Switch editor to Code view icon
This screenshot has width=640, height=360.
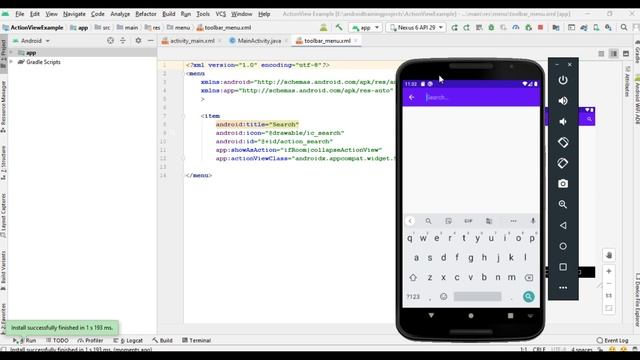[601, 53]
